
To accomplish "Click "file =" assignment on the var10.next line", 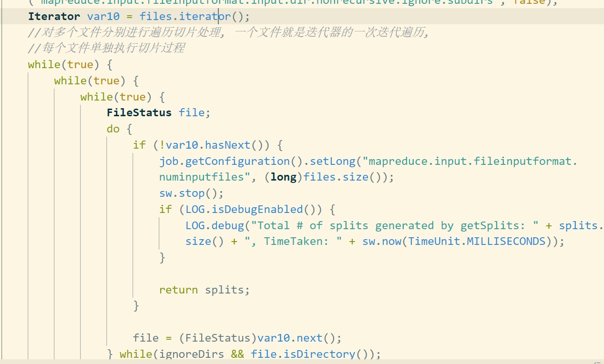I will [152, 338].
